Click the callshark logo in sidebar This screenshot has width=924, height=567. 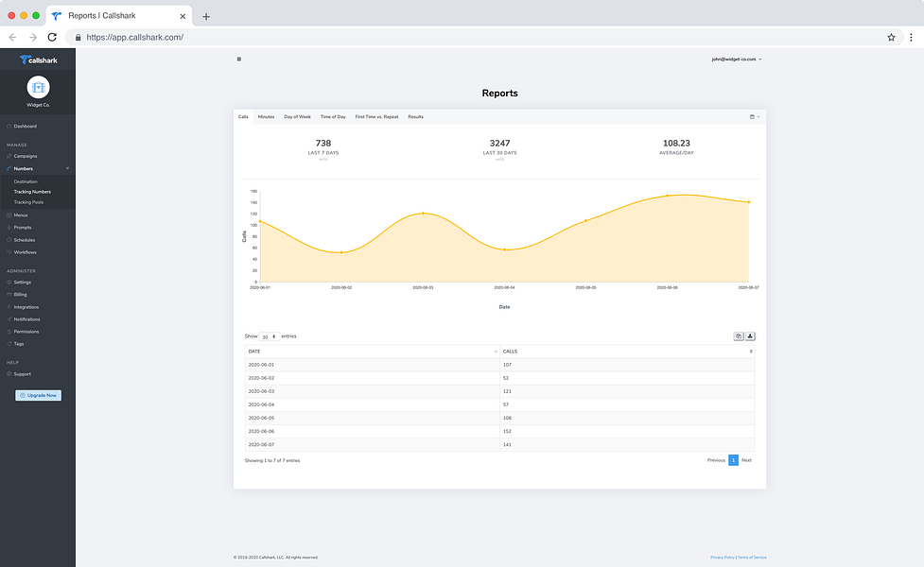tap(39, 60)
